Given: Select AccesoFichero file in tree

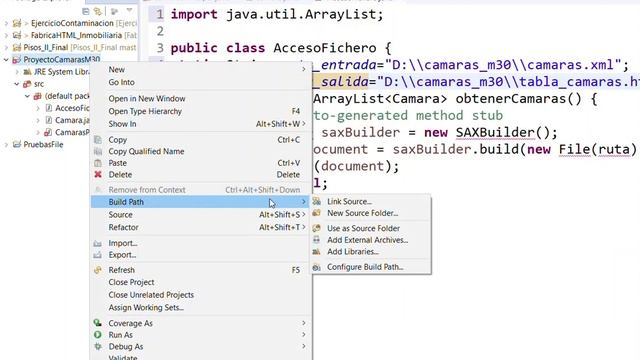Looking at the screenshot, I should coord(72,108).
